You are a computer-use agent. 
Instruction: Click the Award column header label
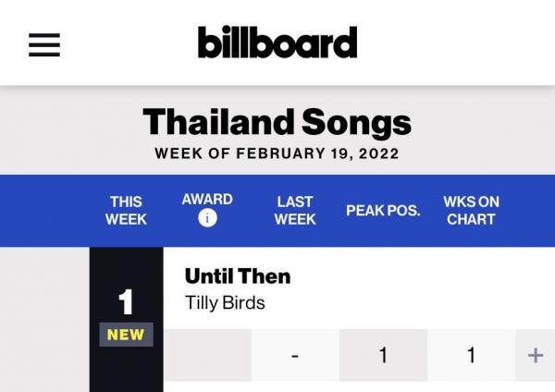point(207,199)
